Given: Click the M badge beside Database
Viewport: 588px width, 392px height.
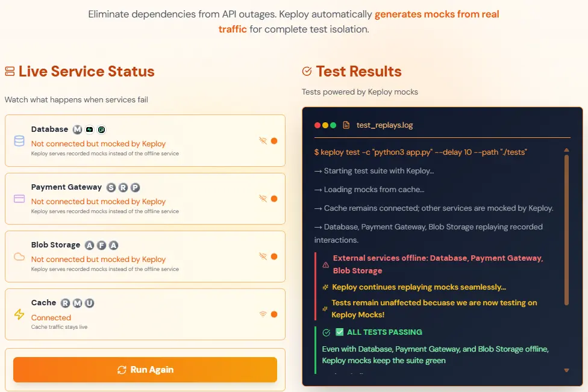Looking at the screenshot, I should [77, 129].
